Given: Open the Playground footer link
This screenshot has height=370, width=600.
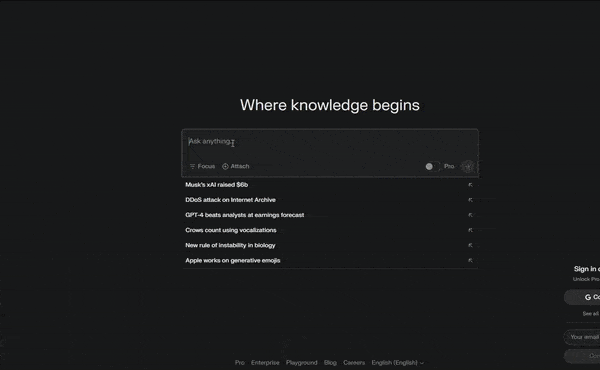Looking at the screenshot, I should (x=302, y=362).
